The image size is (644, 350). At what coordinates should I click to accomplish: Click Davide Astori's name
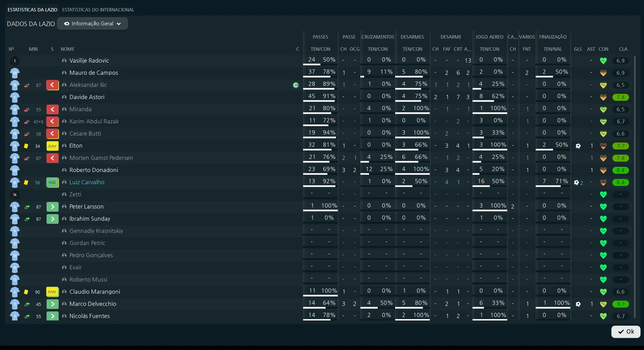[87, 97]
